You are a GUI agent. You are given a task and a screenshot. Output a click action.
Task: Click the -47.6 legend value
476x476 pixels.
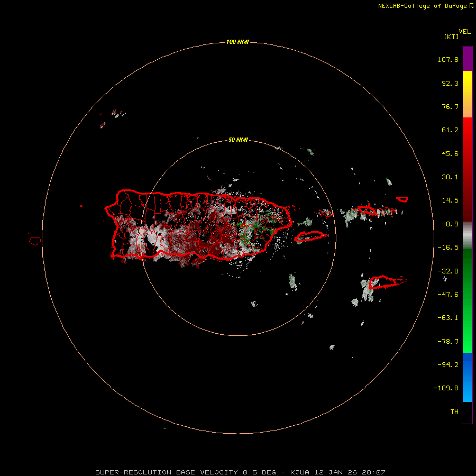click(x=448, y=295)
